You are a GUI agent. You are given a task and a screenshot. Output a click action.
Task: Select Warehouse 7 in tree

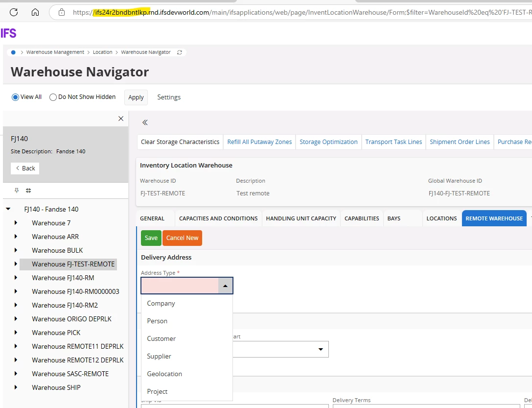[x=51, y=223]
